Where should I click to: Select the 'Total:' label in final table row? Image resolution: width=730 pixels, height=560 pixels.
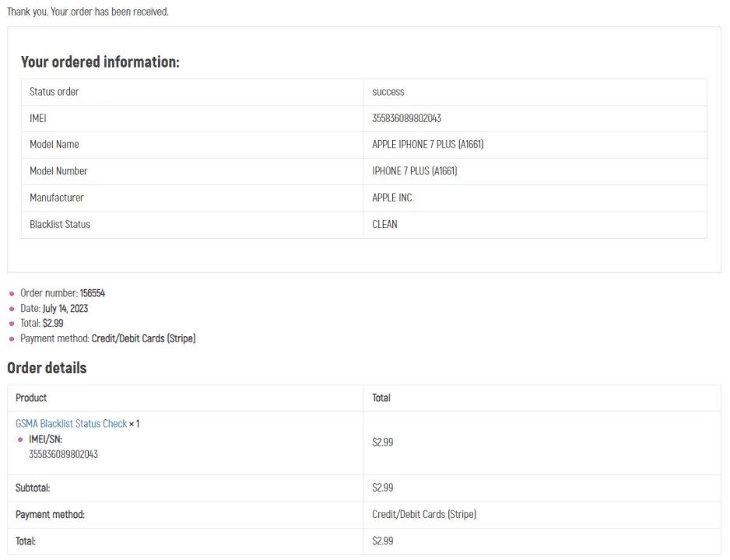[x=26, y=541]
